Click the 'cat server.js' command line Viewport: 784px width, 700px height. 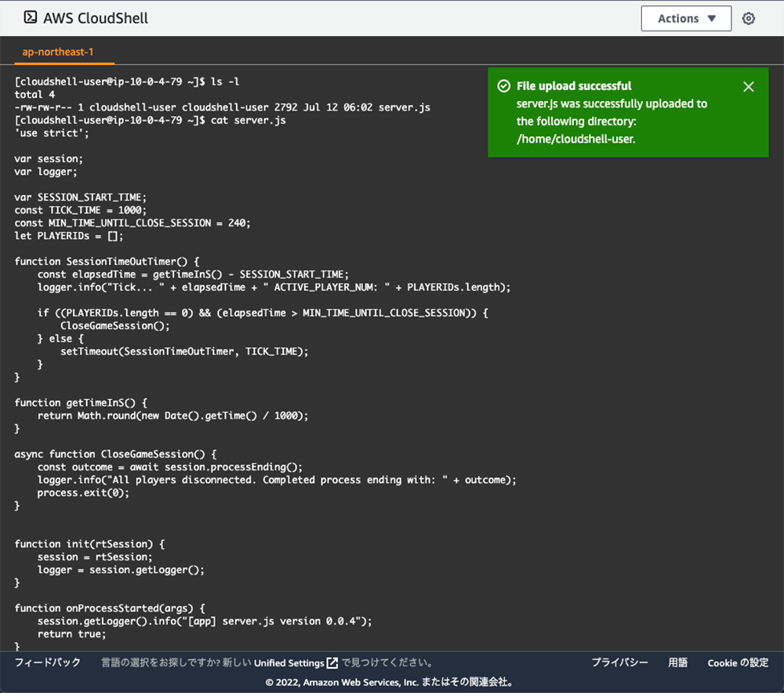pyautogui.click(x=150, y=120)
